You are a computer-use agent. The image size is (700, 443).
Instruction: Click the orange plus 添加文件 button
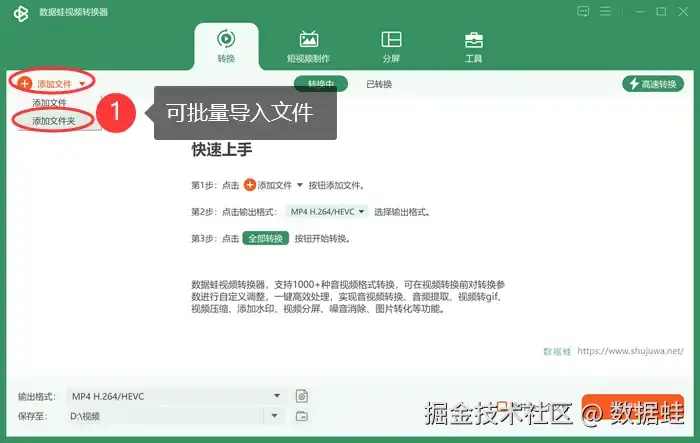pos(45,84)
